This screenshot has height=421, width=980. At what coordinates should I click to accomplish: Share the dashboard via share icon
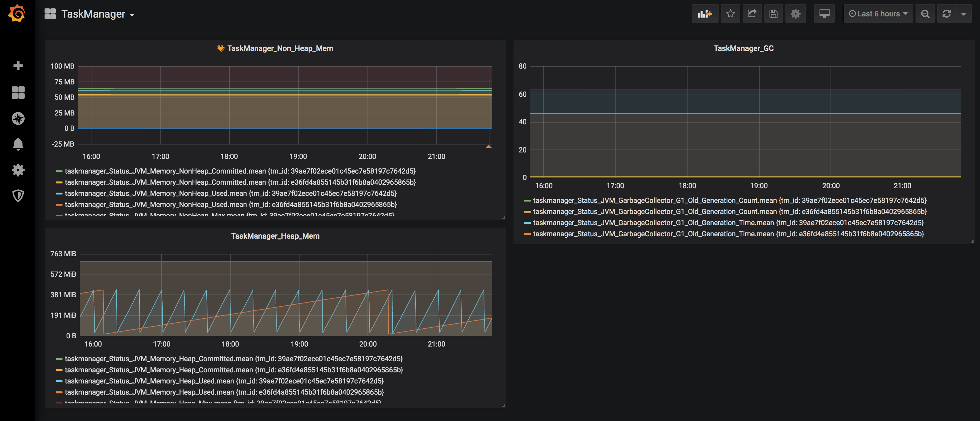point(752,14)
